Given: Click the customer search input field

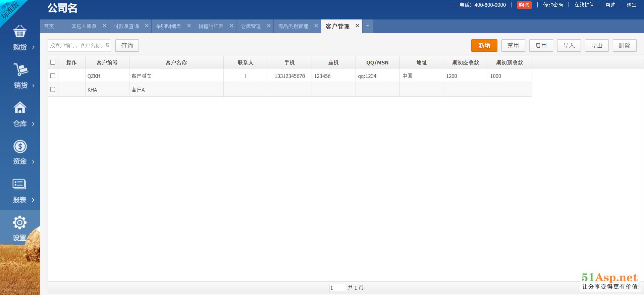Looking at the screenshot, I should pos(79,46).
